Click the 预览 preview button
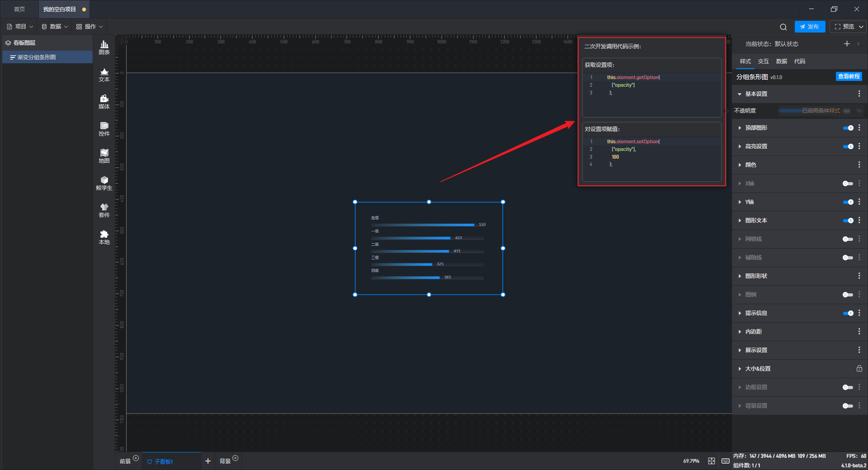 (844, 27)
